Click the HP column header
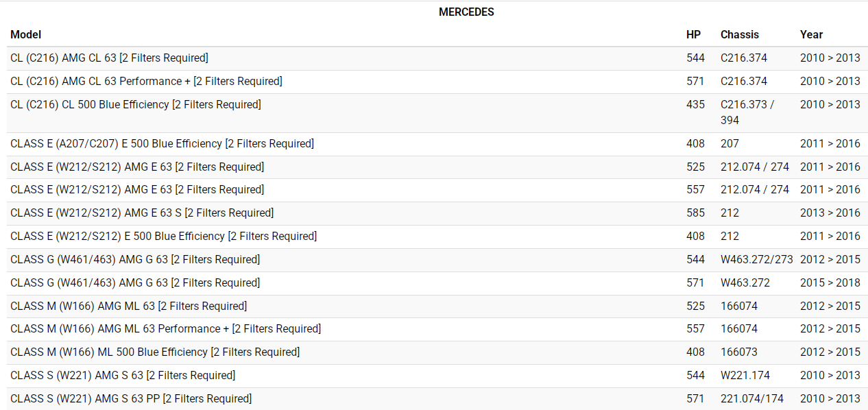Viewport: 868px width, 410px height. [694, 34]
